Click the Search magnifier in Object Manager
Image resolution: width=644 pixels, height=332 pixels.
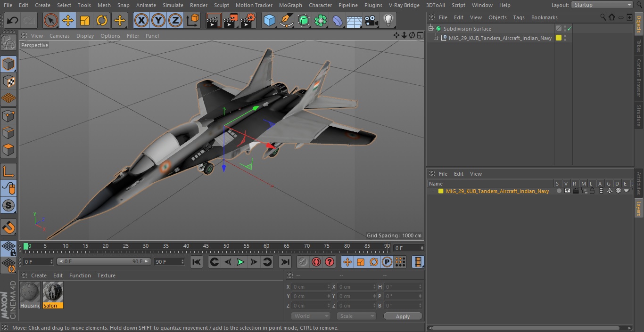pos(603,17)
